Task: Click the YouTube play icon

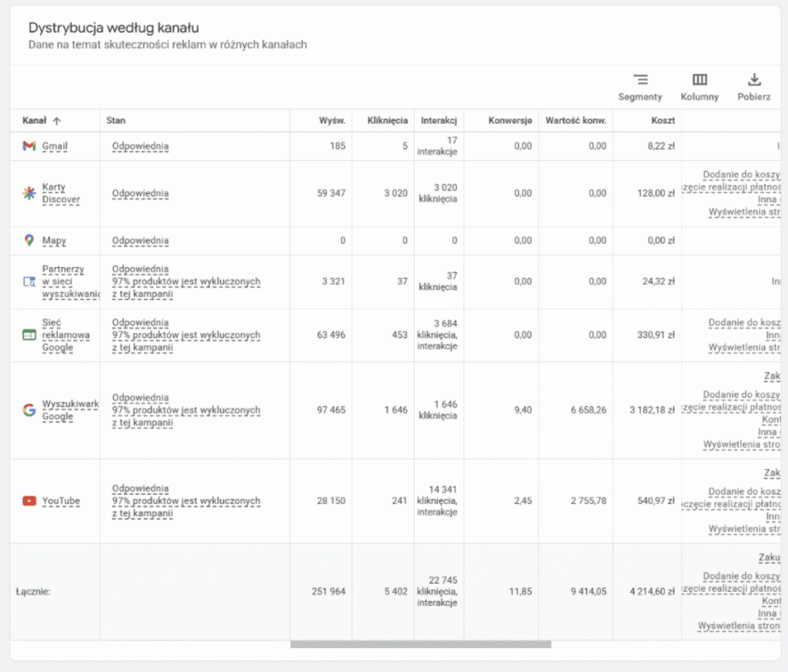Action: 29,501
